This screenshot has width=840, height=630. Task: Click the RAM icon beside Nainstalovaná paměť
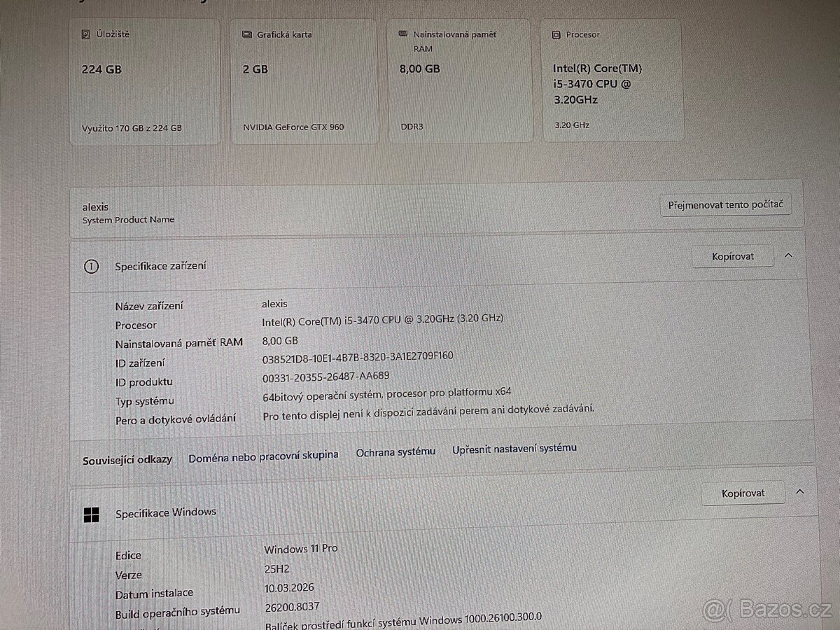(402, 34)
